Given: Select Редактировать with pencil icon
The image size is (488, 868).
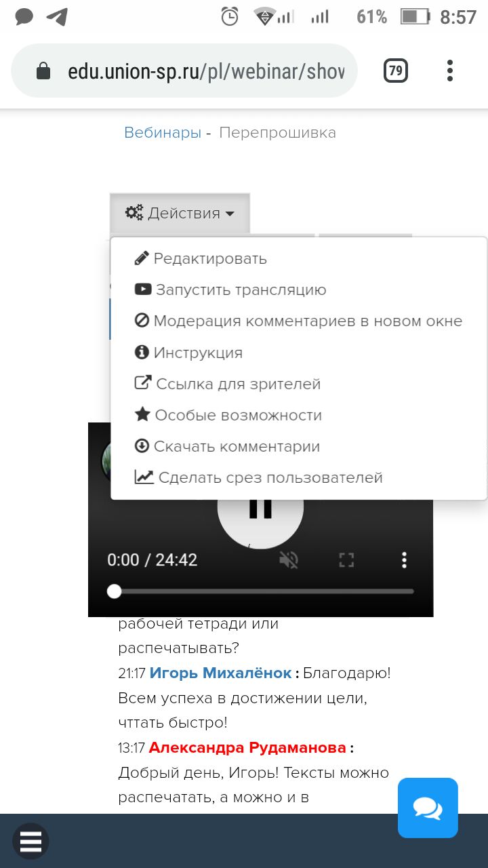Looking at the screenshot, I should [201, 258].
